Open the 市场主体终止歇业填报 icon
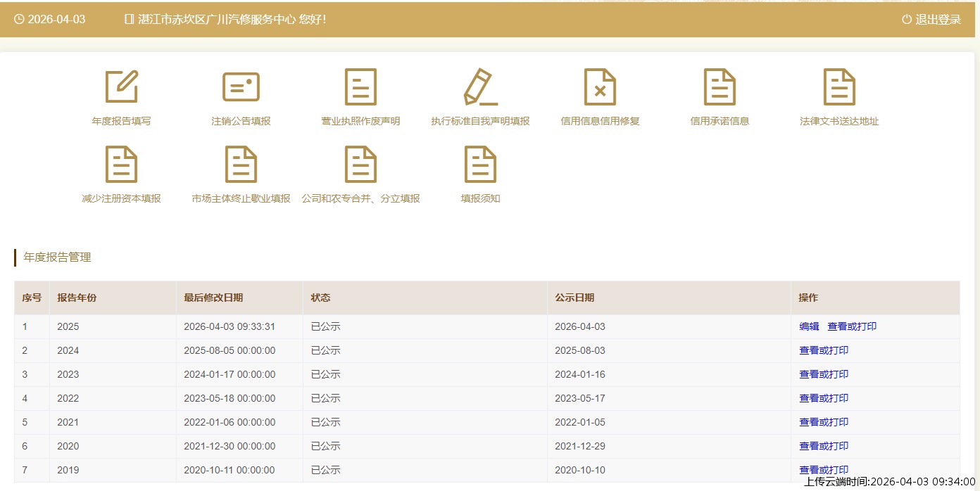Image resolution: width=980 pixels, height=491 pixels. point(241,165)
